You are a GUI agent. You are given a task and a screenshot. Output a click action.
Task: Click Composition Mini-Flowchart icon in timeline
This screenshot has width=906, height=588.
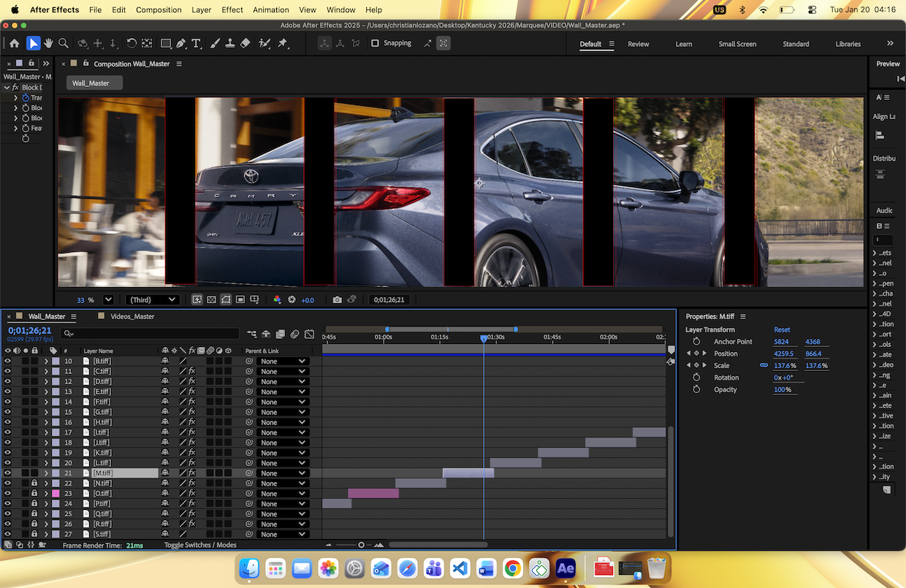point(252,334)
